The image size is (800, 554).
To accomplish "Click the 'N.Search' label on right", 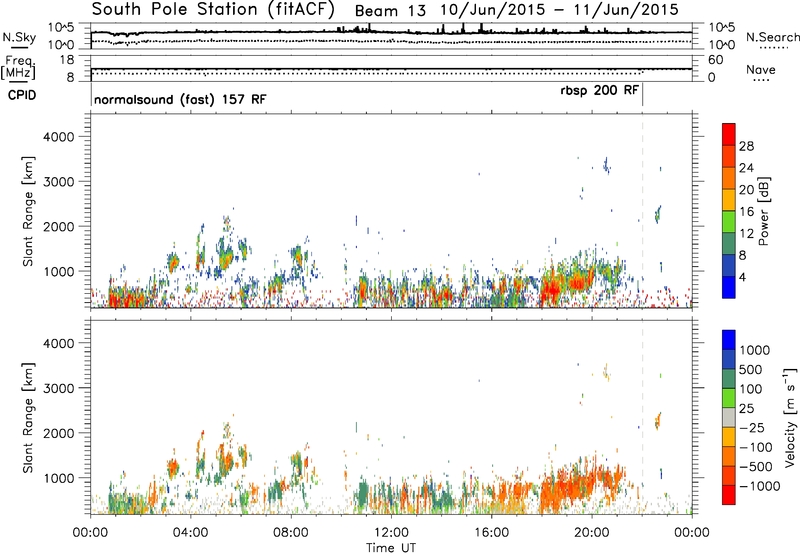I will coord(773,37).
